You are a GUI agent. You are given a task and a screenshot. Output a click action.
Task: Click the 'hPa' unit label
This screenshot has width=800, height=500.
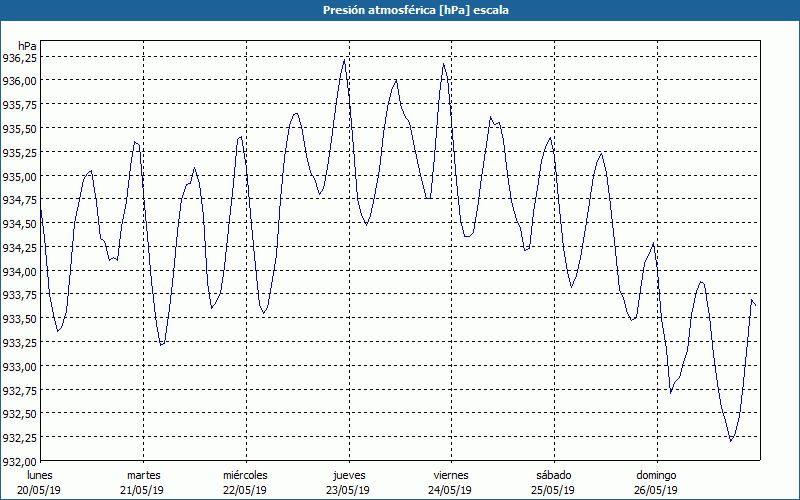click(x=28, y=45)
